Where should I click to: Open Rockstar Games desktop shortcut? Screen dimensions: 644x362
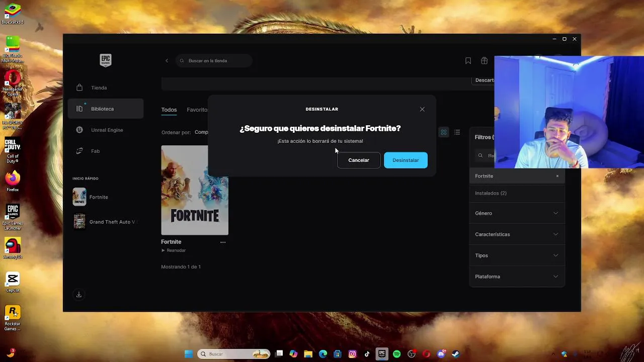(13, 318)
